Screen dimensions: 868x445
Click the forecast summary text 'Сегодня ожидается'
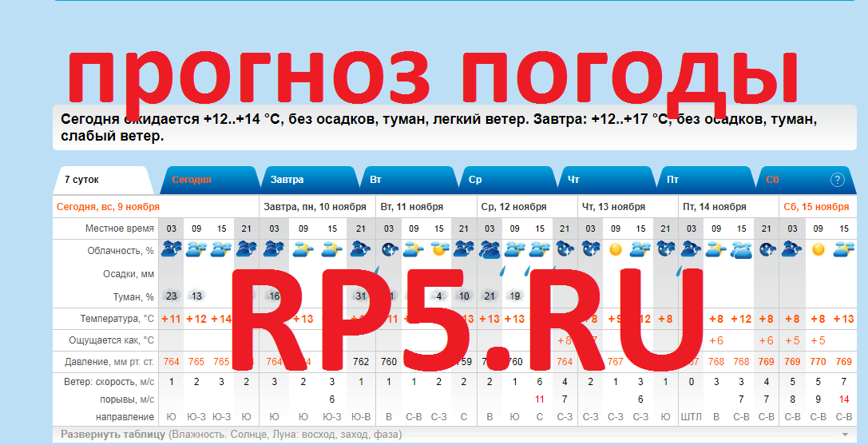[x=130, y=119]
